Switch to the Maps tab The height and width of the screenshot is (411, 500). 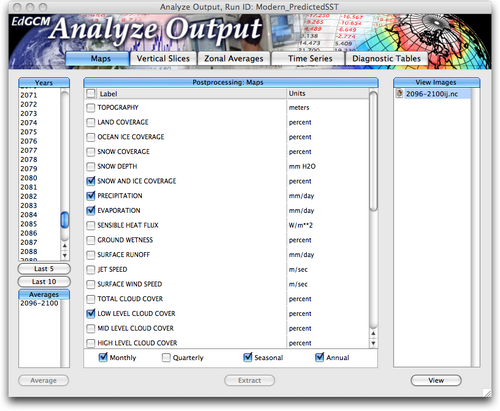coord(97,58)
